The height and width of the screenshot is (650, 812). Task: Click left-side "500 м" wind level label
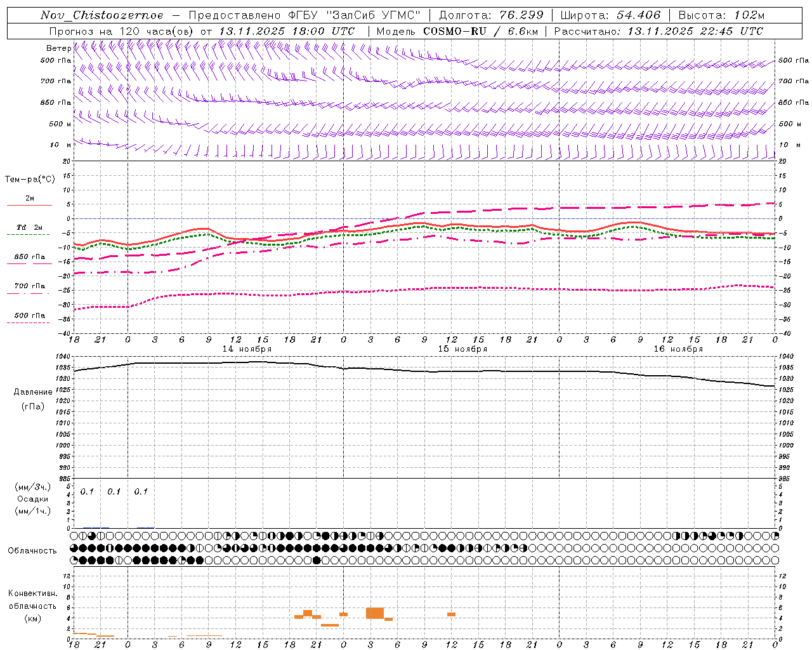[60, 124]
